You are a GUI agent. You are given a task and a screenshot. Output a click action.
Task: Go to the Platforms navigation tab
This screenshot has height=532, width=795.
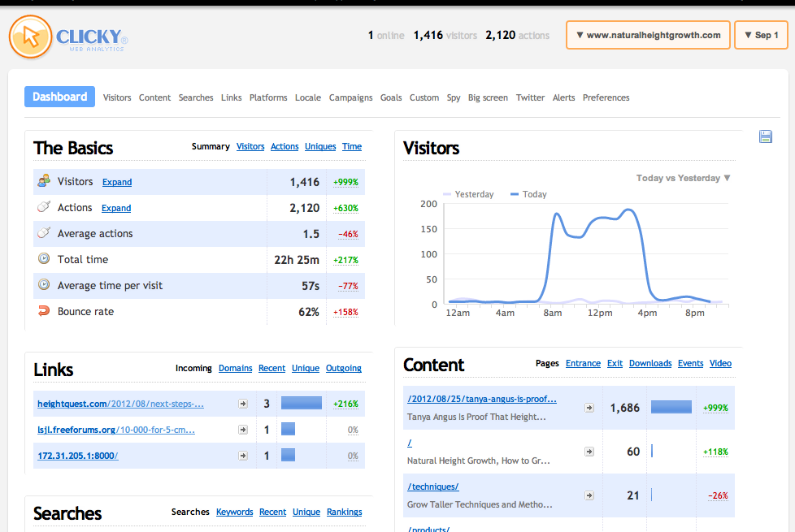point(268,97)
